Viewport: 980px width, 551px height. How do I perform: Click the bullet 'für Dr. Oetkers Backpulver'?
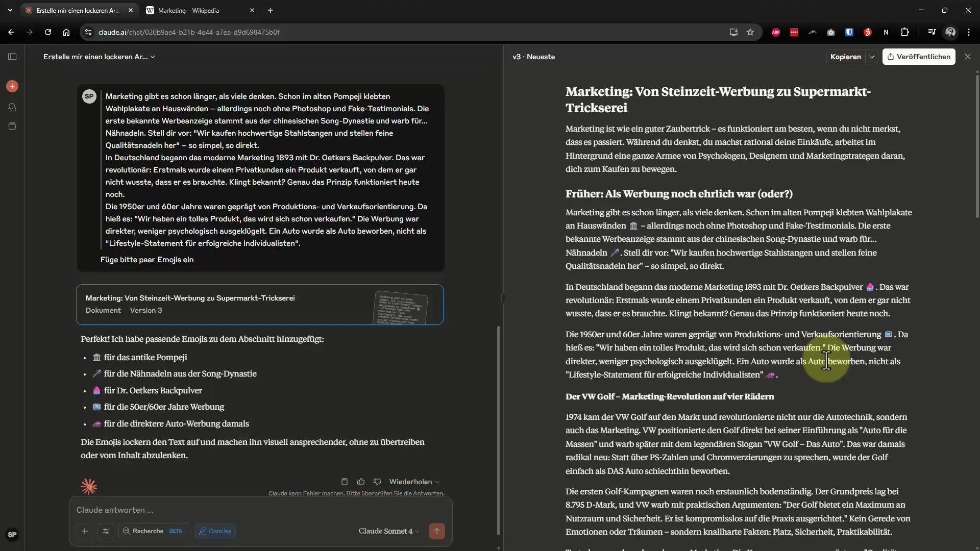click(148, 390)
